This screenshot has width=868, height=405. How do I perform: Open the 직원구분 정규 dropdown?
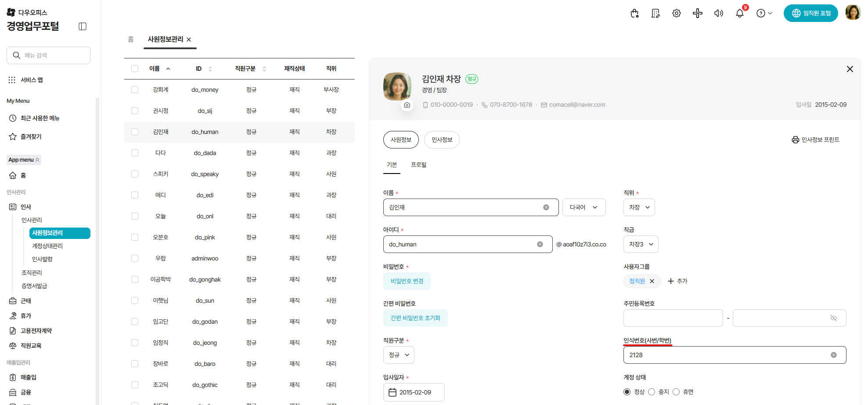399,355
